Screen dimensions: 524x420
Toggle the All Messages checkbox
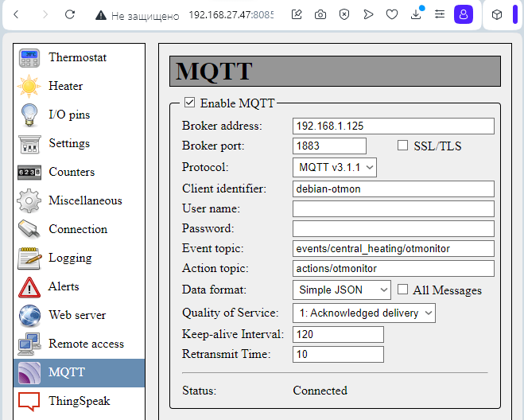point(402,290)
